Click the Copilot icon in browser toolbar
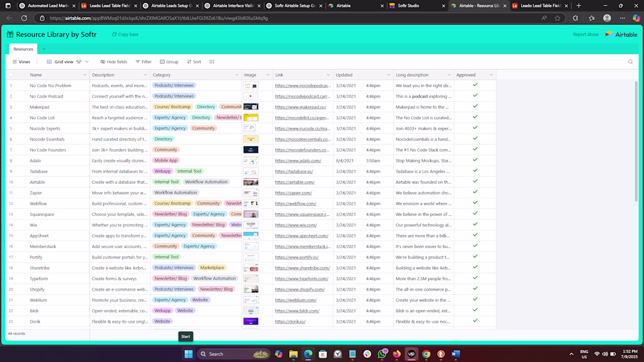The width and height of the screenshot is (644, 362). [636, 18]
